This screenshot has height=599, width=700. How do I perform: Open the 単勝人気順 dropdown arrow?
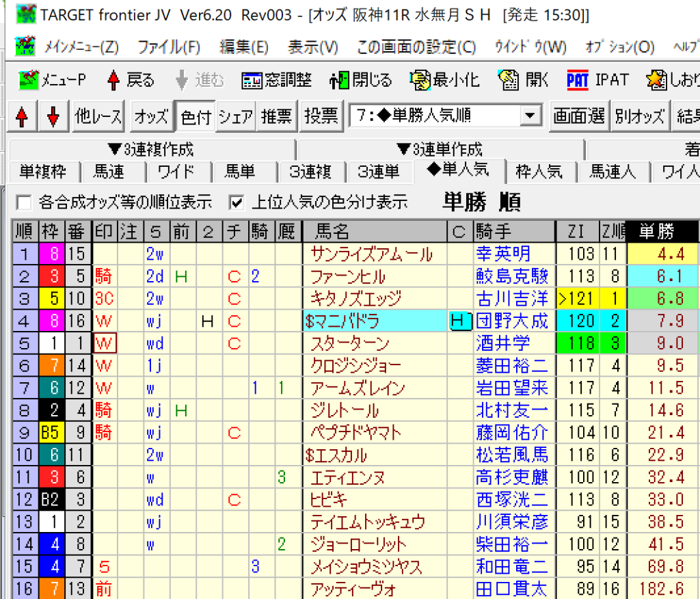pos(530,116)
